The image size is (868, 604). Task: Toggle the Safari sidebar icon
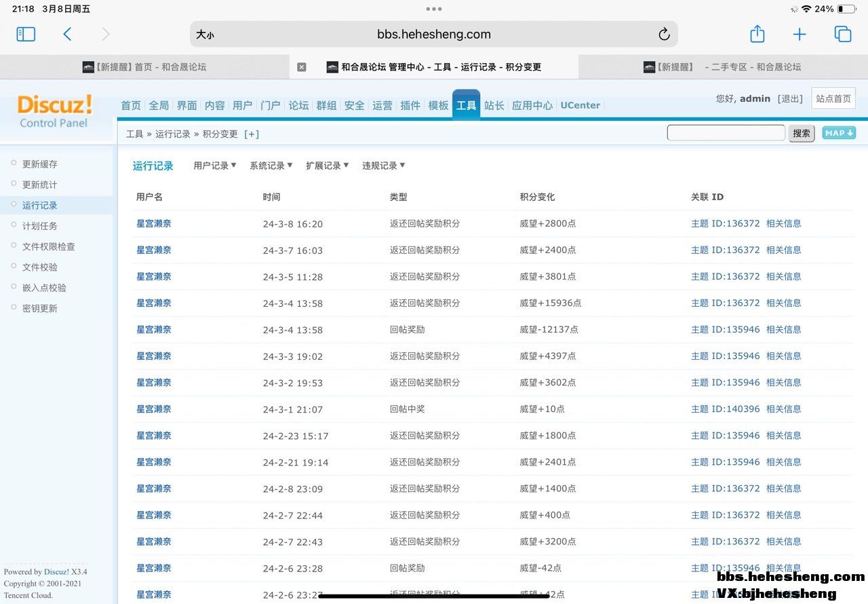tap(26, 34)
